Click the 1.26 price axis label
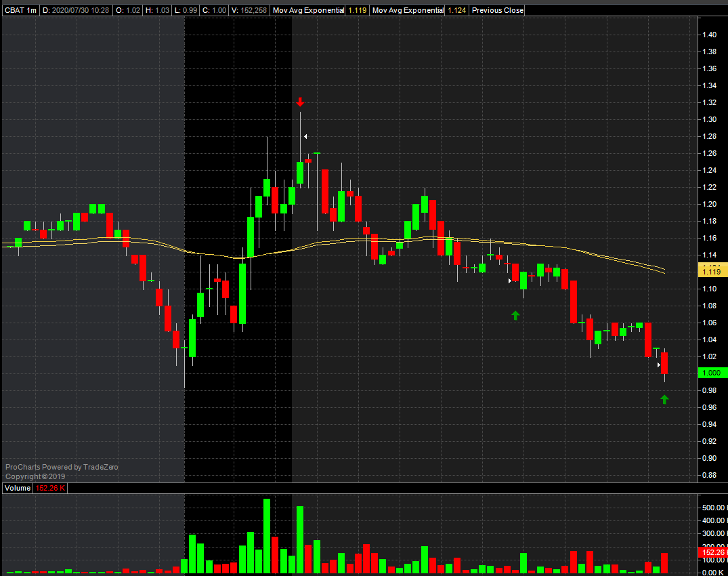728x576 pixels. tap(710, 153)
